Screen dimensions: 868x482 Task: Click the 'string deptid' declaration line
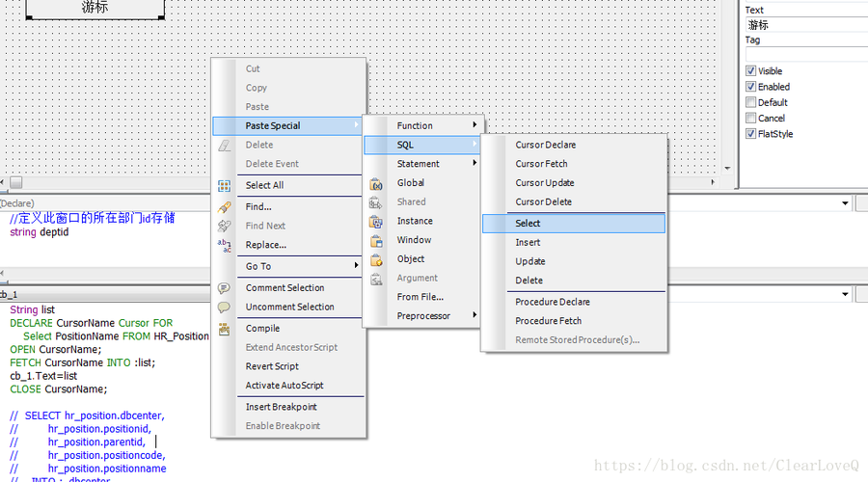[40, 232]
